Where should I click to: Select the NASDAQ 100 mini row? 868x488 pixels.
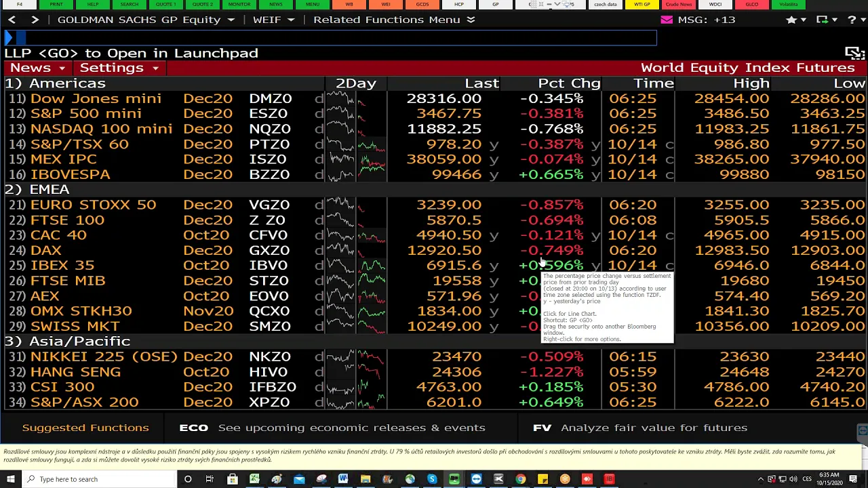click(x=434, y=129)
